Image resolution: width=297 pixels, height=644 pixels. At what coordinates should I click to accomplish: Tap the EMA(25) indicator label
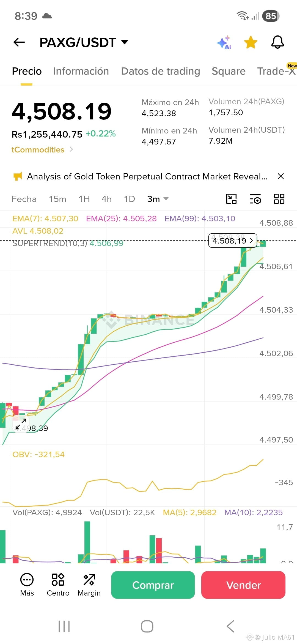click(121, 219)
